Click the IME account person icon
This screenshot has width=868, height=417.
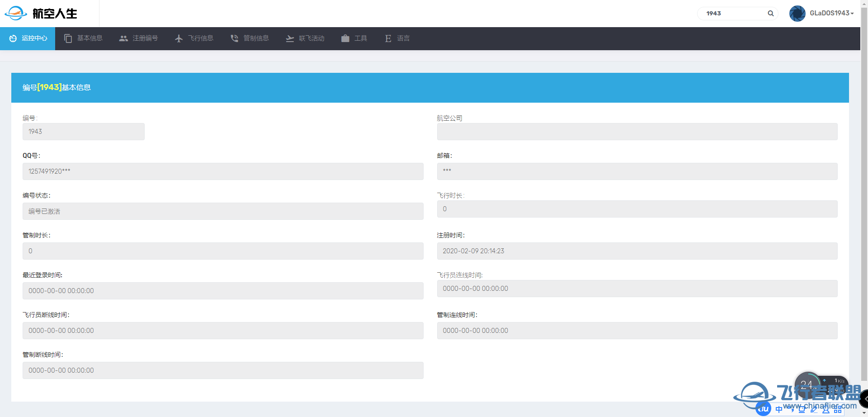tap(826, 410)
